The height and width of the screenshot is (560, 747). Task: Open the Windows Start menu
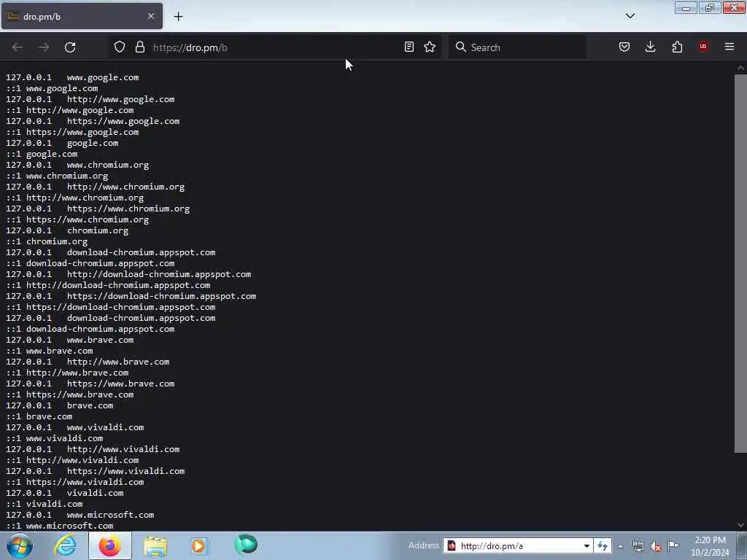pyautogui.click(x=20, y=545)
